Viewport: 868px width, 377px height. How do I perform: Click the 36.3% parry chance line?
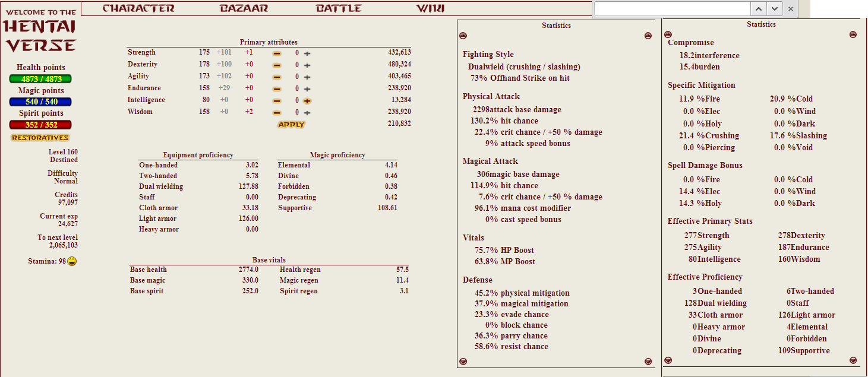tap(511, 335)
